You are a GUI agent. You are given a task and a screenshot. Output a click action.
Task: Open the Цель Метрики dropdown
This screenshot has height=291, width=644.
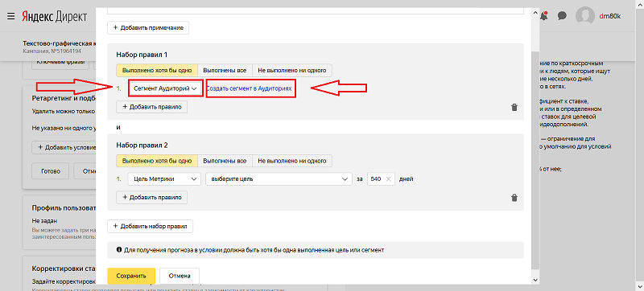pyautogui.click(x=164, y=179)
